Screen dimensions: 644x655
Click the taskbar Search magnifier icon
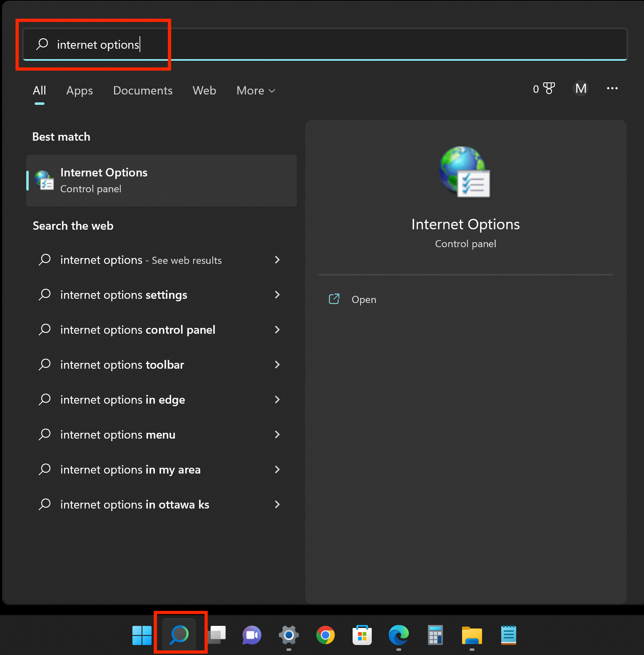pyautogui.click(x=179, y=635)
